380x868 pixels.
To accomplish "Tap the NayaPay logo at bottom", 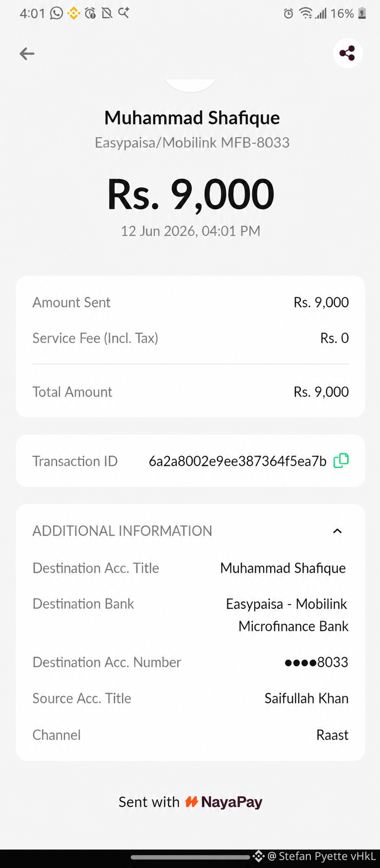I will point(223,802).
